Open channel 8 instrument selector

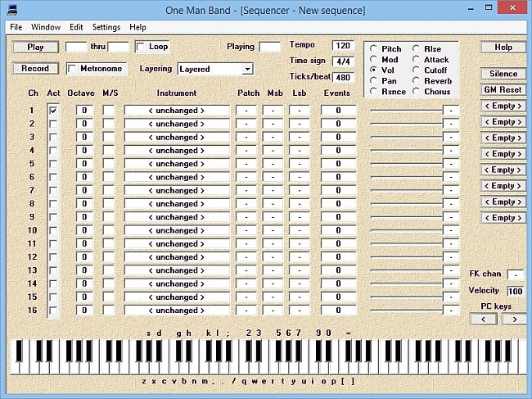[177, 204]
